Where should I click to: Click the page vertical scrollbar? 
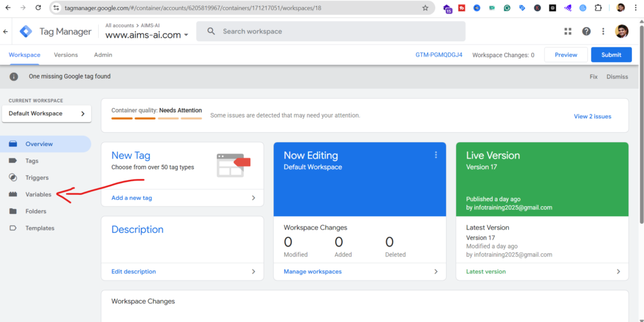coord(641,125)
